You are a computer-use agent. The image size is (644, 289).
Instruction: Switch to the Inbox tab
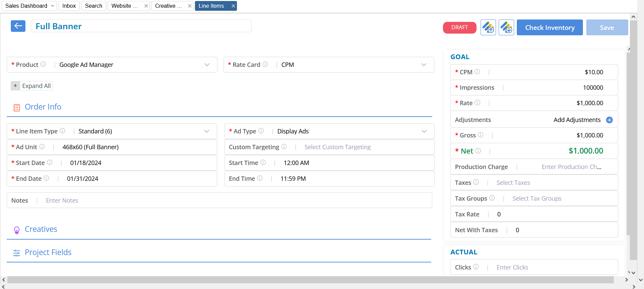point(69,6)
